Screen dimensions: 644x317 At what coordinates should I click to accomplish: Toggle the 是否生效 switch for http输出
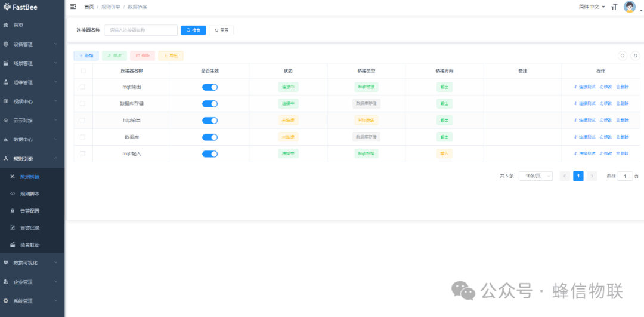pyautogui.click(x=210, y=121)
